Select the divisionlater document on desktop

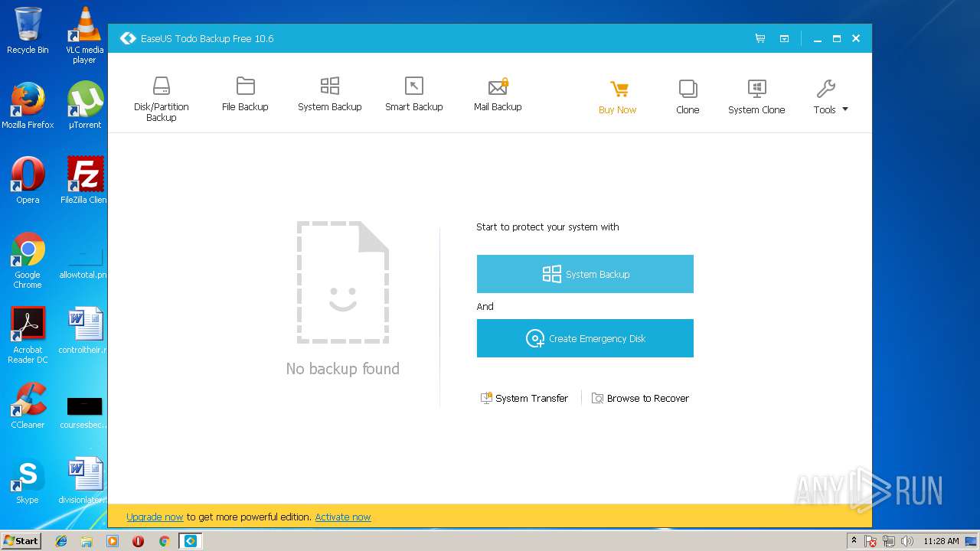[84, 481]
